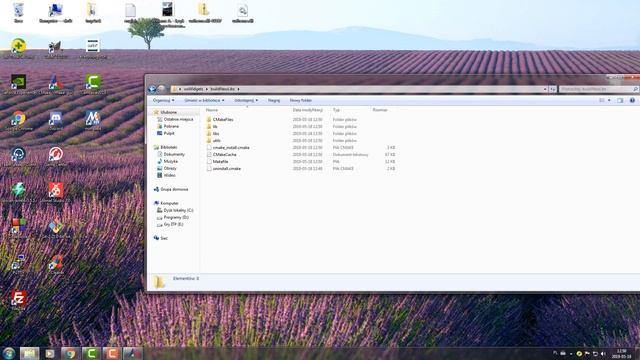Launch Camtasia green C desktop shortcut
The width and height of the screenshot is (640, 360).
[x=93, y=84]
